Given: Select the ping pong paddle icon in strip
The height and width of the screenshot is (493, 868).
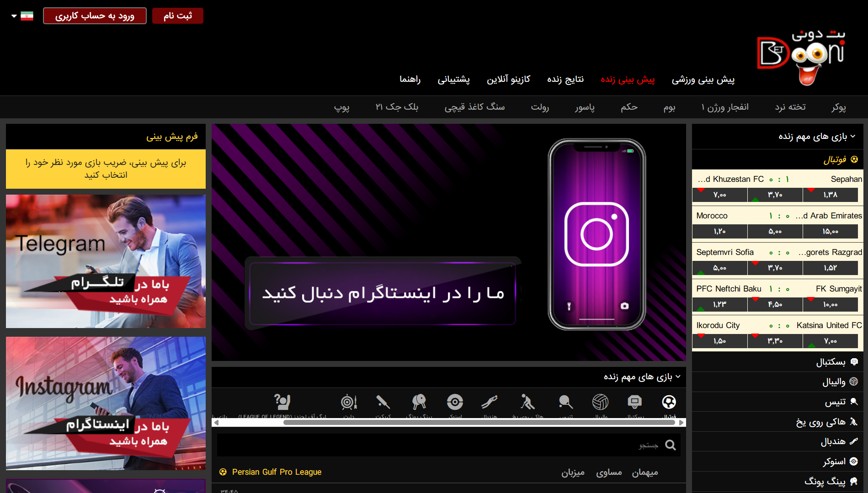Looking at the screenshot, I should (x=419, y=402).
